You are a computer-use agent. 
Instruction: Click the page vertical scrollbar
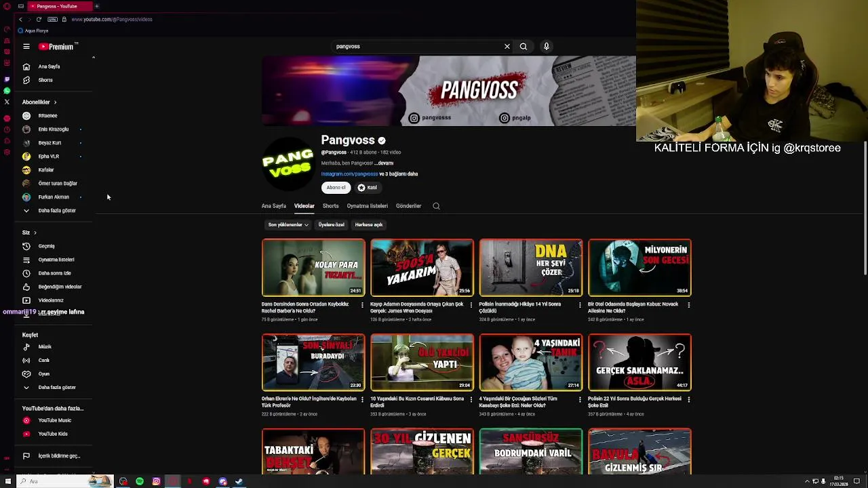point(865,209)
